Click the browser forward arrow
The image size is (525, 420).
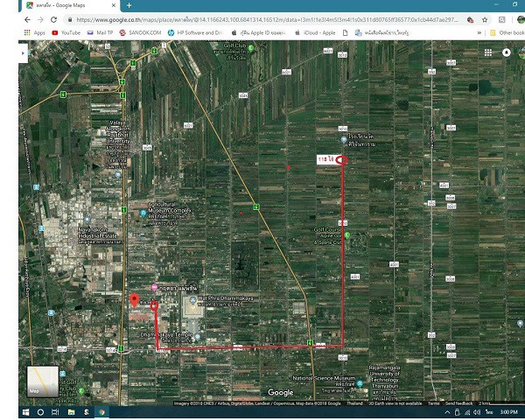coord(40,20)
